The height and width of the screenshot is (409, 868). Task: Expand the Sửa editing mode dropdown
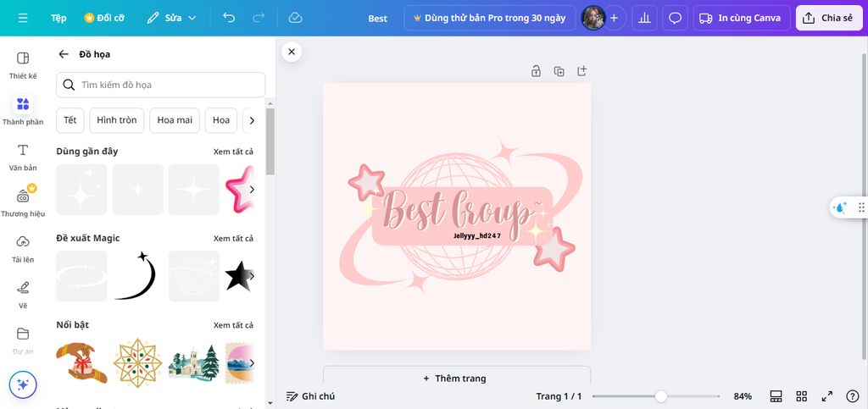pos(171,18)
